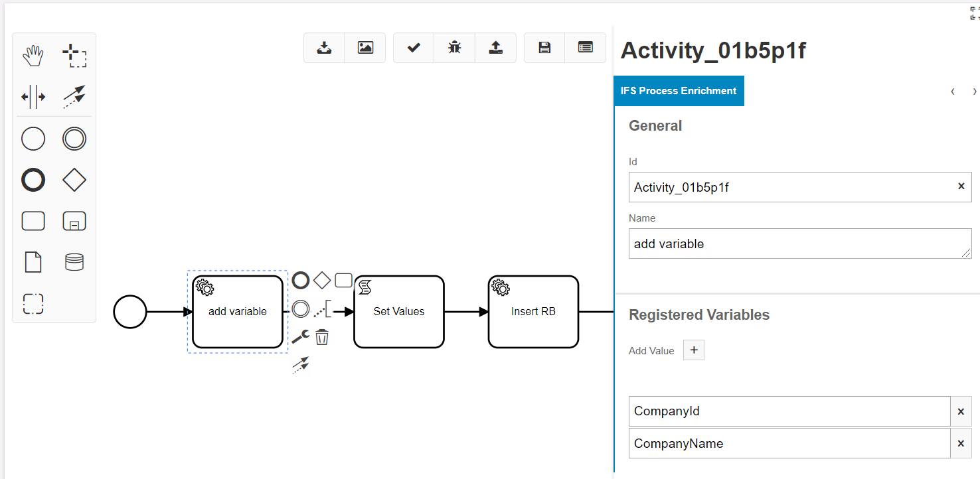Select the Create Gateway shape tool
The height and width of the screenshot is (479, 980).
pos(74,179)
